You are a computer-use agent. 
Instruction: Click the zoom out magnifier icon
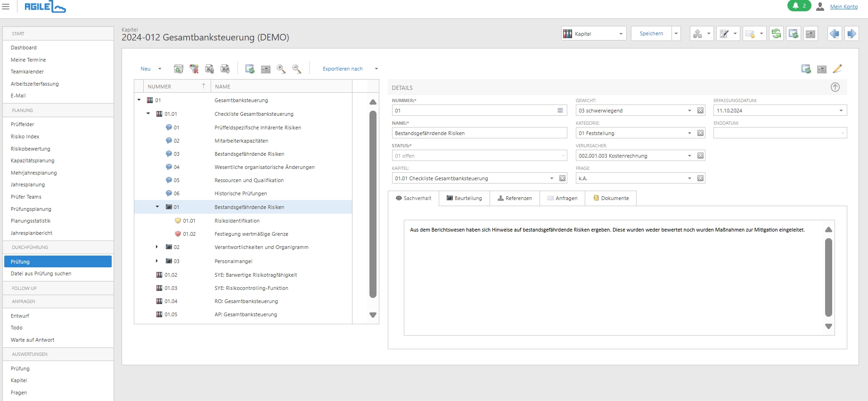[296, 69]
